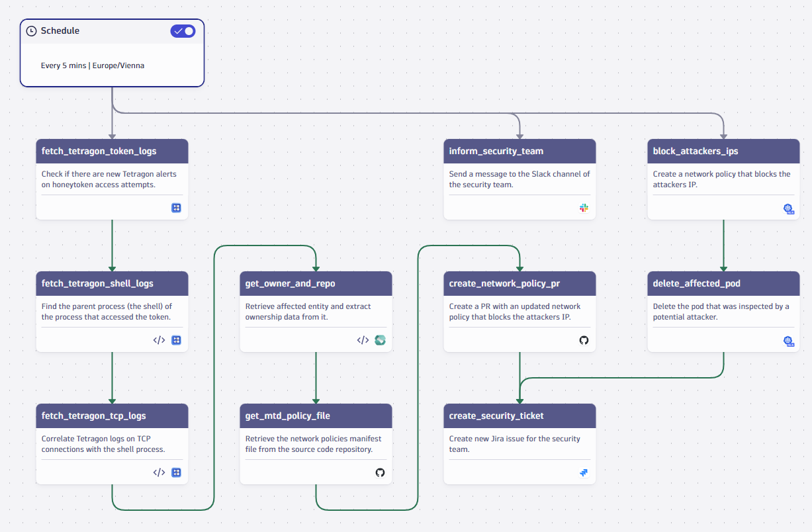This screenshot has width=812, height=532.
Task: Click the grid icon on fetch_tetragon_tcp_logs
Action: 176,472
